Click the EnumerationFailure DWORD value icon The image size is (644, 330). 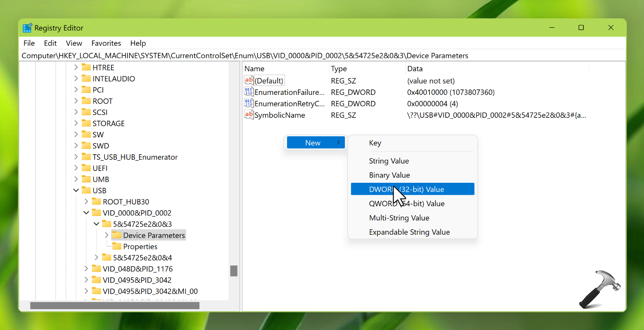click(x=249, y=92)
